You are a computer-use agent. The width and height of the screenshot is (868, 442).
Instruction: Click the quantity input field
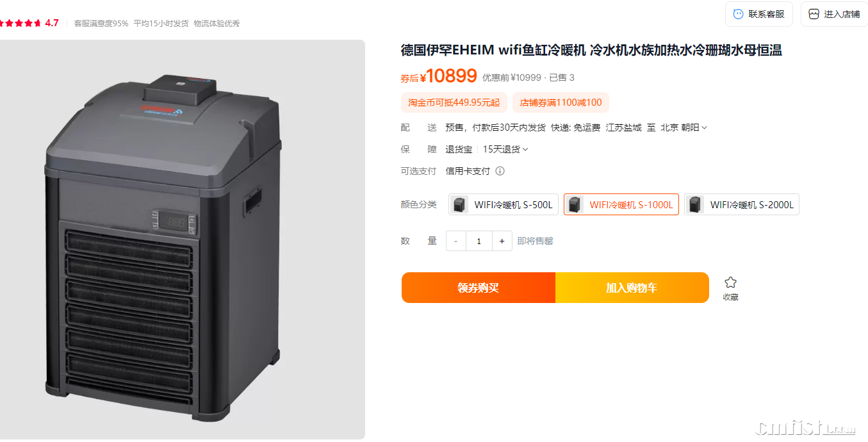click(479, 241)
